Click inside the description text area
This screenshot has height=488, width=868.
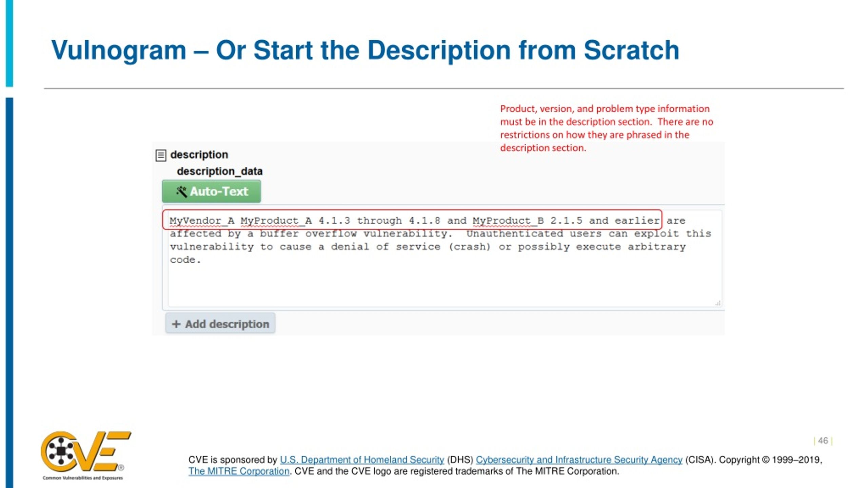coord(445,258)
